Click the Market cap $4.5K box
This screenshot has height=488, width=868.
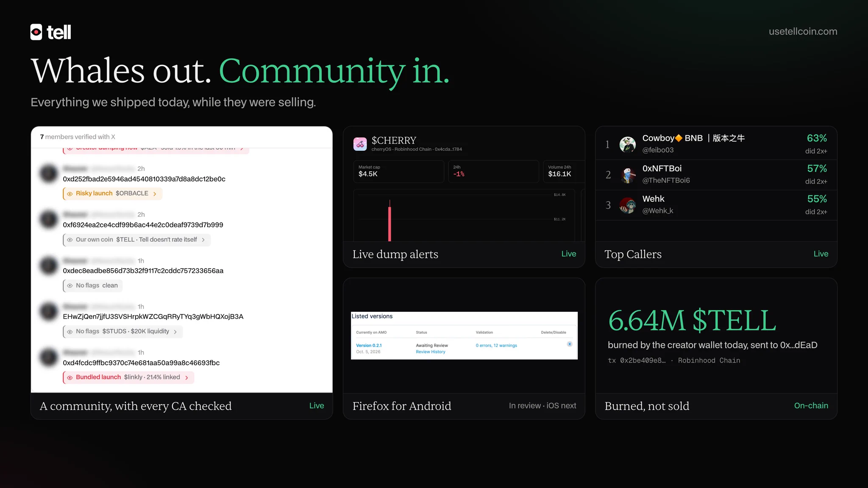click(398, 171)
